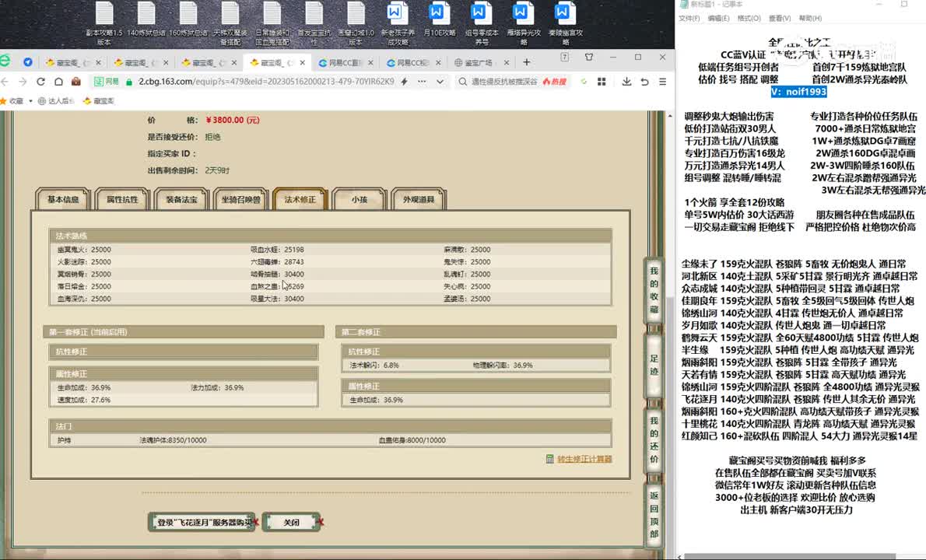Close the active 藏宝阁 browser tab

303,62
